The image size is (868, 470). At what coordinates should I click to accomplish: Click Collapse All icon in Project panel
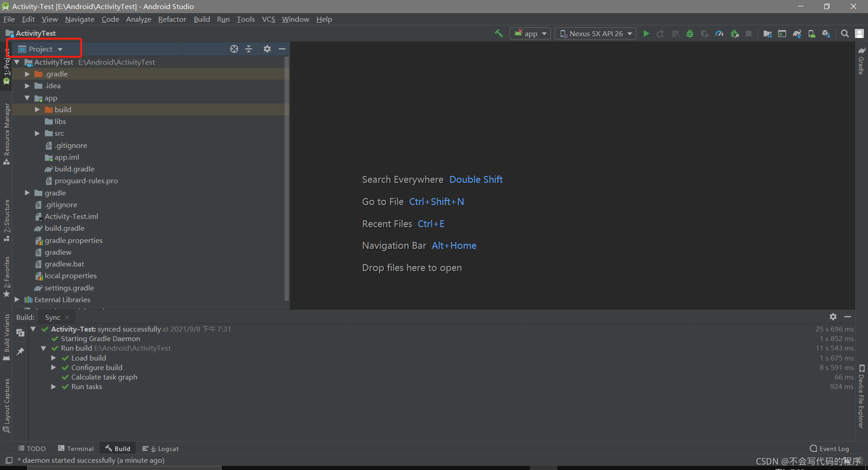coord(249,49)
